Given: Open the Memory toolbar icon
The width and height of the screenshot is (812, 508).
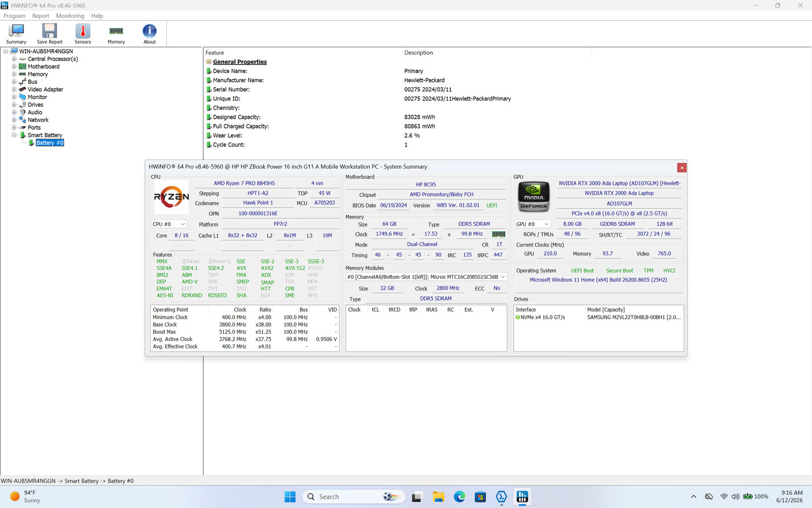Looking at the screenshot, I should pos(116,34).
